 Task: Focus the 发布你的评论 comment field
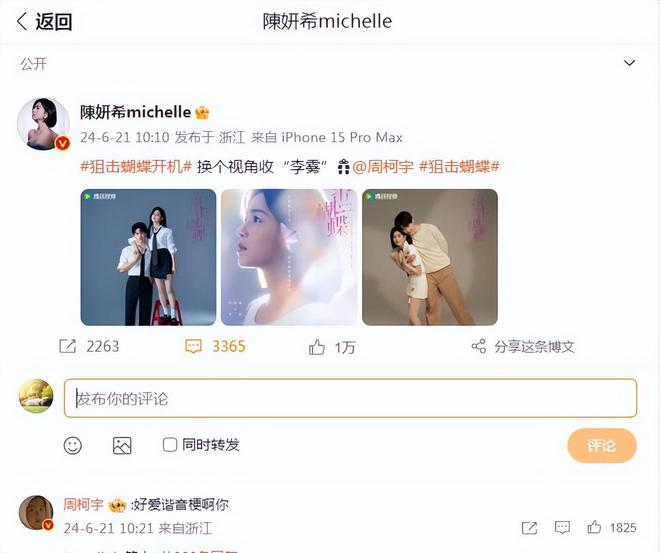[x=350, y=398]
